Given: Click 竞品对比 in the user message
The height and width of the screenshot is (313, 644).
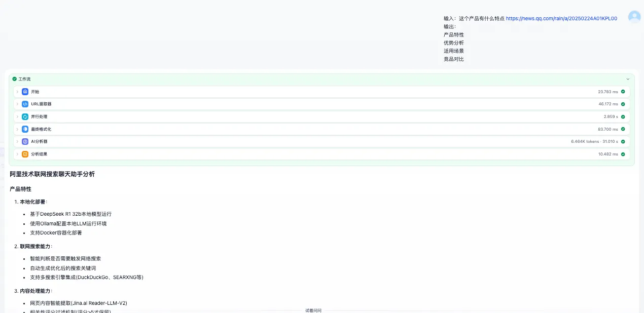Looking at the screenshot, I should (454, 59).
